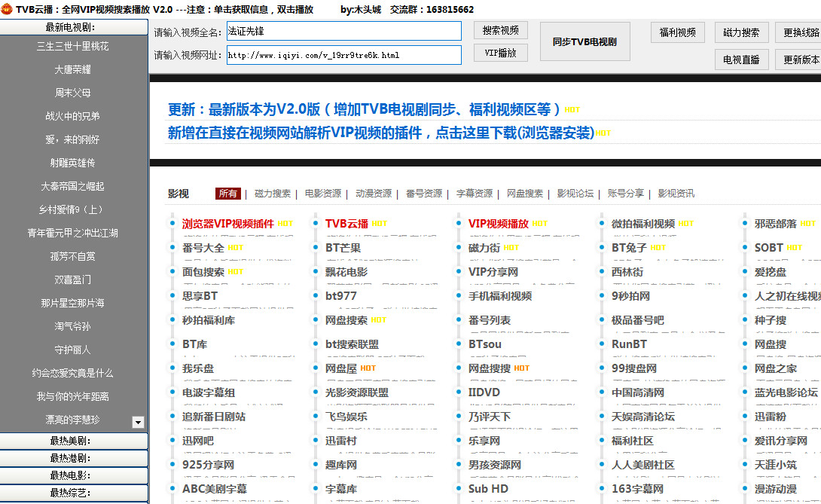Select 周末父母 in the list
821x504 pixels.
(x=73, y=93)
